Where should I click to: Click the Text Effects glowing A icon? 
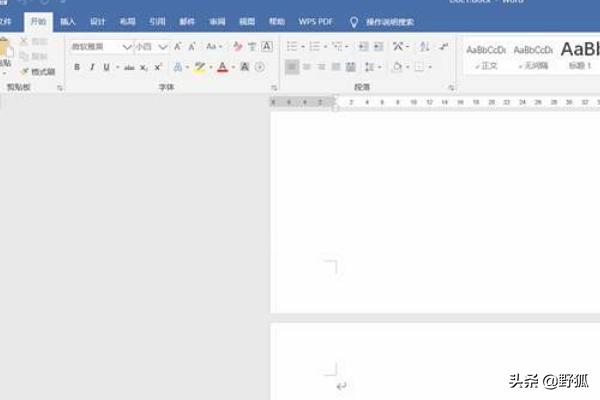178,67
